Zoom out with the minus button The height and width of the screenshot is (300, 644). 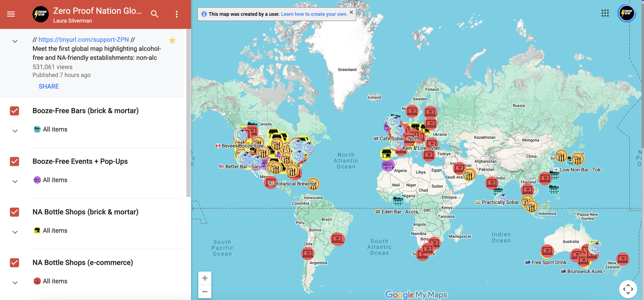[x=205, y=291]
